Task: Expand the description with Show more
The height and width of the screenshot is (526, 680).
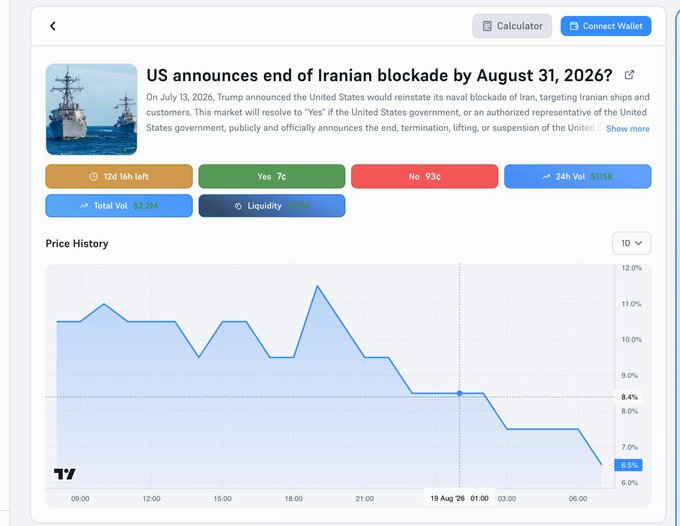Action: click(x=628, y=129)
